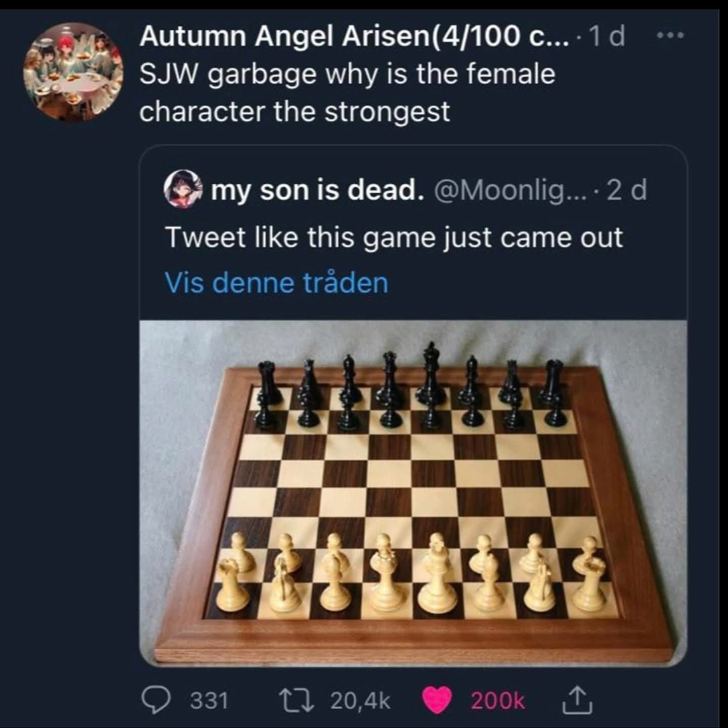Image resolution: width=728 pixels, height=728 pixels.
Task: Open the three-dot more options menu
Action: 670,35
